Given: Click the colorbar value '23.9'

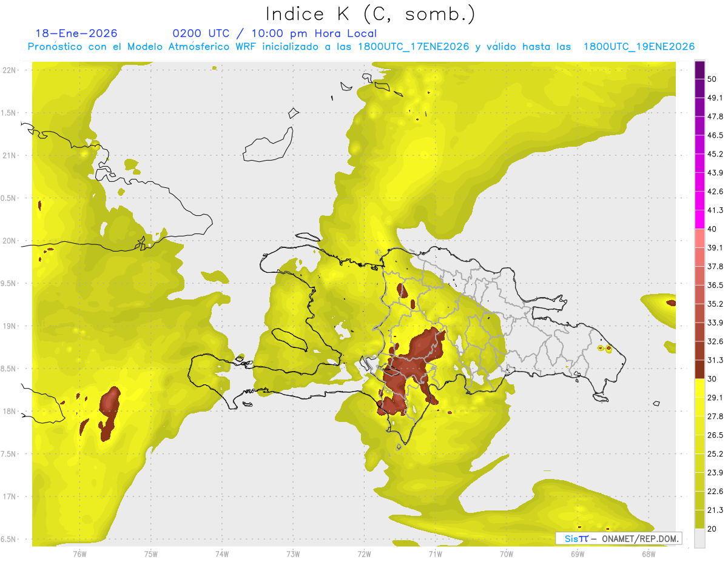Looking at the screenshot, I should (715, 473).
